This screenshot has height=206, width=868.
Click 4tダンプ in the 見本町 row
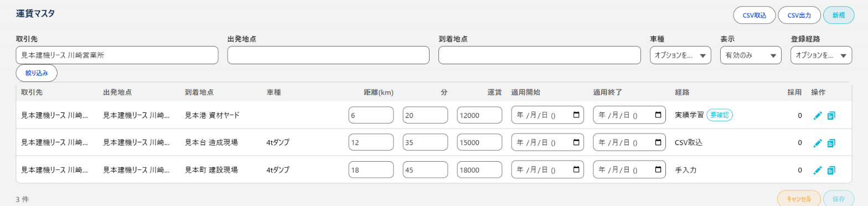[x=278, y=169]
